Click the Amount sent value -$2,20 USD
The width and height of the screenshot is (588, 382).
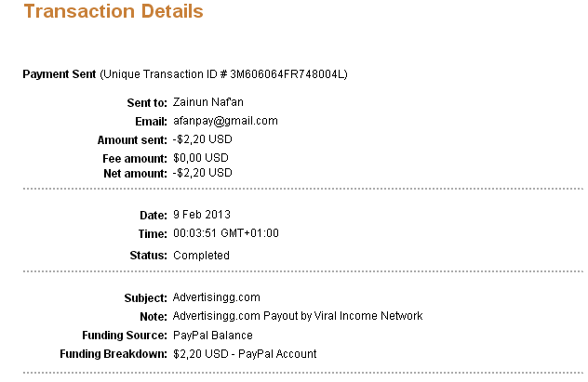click(x=203, y=139)
